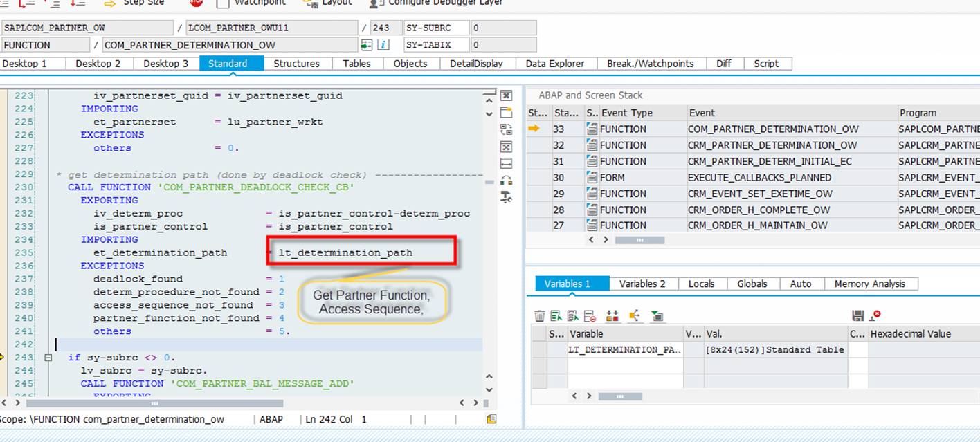Click the red X stamp icon in variables toolbar
The height and width of the screenshot is (442, 980).
click(x=875, y=315)
